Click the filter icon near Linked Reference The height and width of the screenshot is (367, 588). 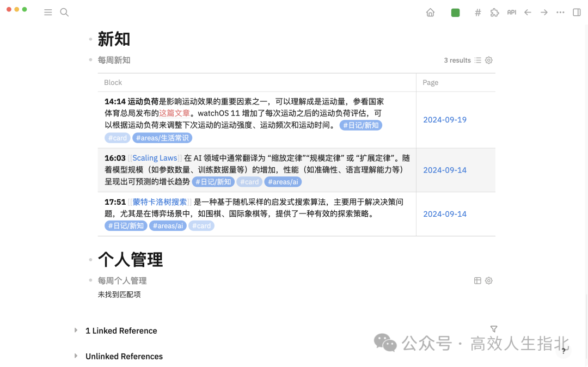(493, 329)
